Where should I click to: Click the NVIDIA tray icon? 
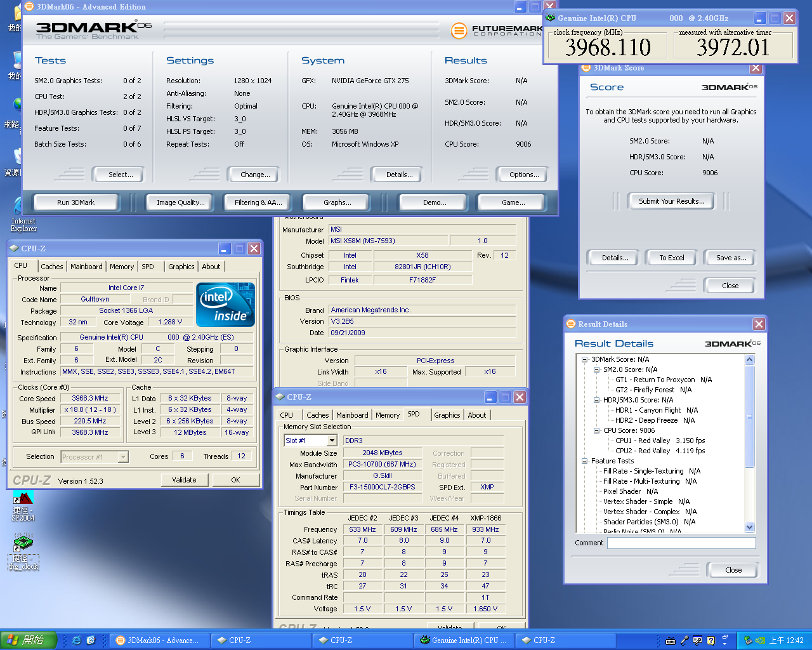click(x=760, y=640)
